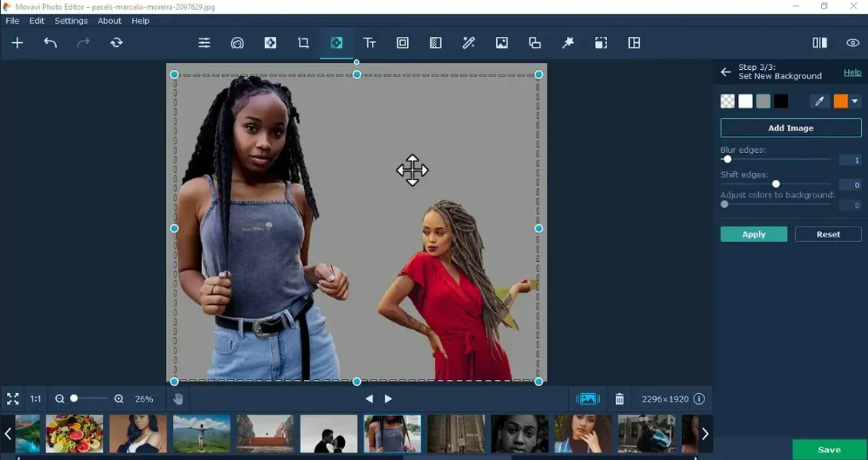Open the Help menu
Image resolution: width=868 pixels, height=460 pixels.
pos(141,21)
